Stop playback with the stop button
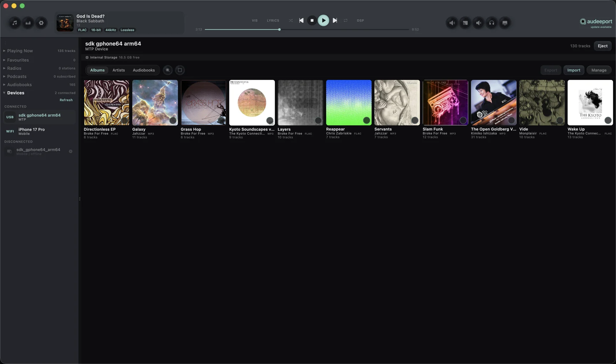Viewport: 616px width, 364px height. (312, 20)
